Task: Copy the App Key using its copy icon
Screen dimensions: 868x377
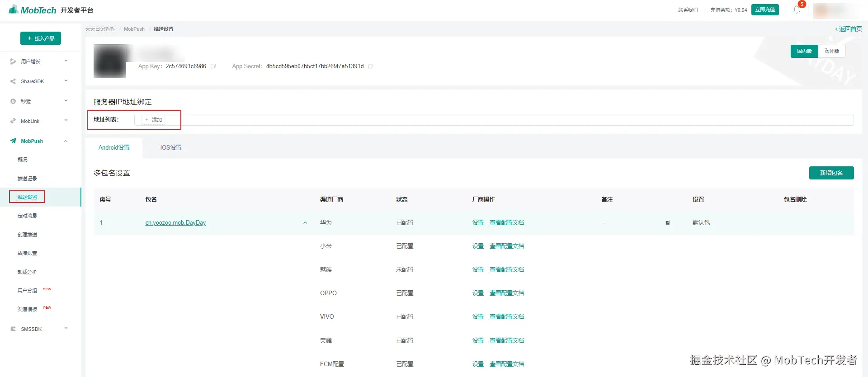Action: (213, 66)
